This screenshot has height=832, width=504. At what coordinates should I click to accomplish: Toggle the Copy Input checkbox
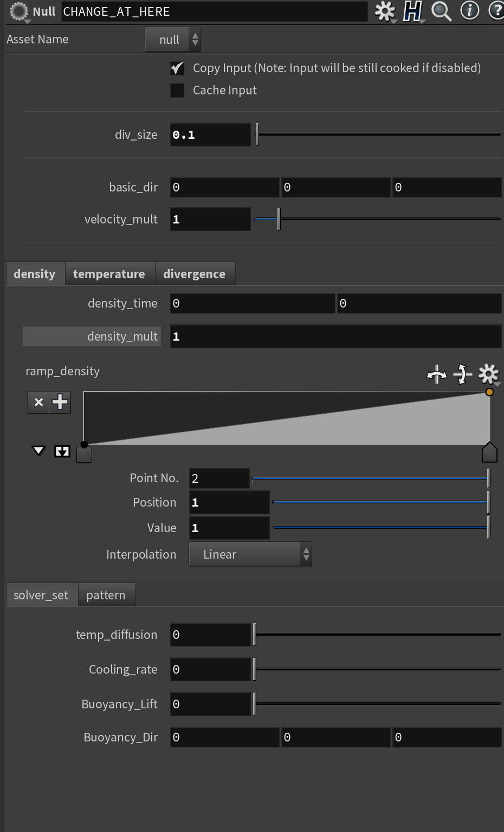point(177,68)
